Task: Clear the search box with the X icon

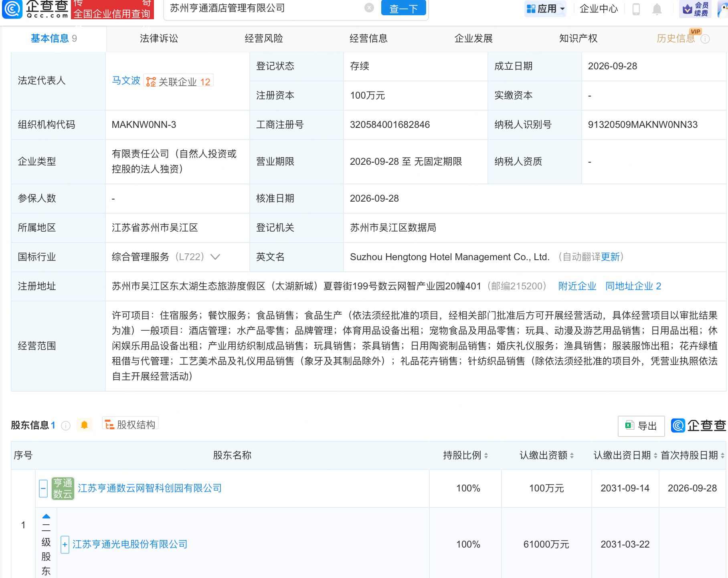Action: 369,8
